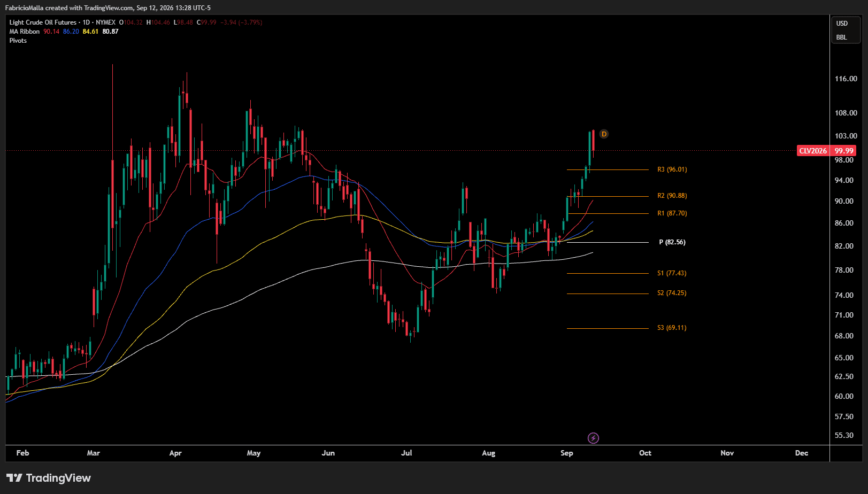Select the Pivots indicator legend
The image size is (868, 494).
[x=18, y=41]
